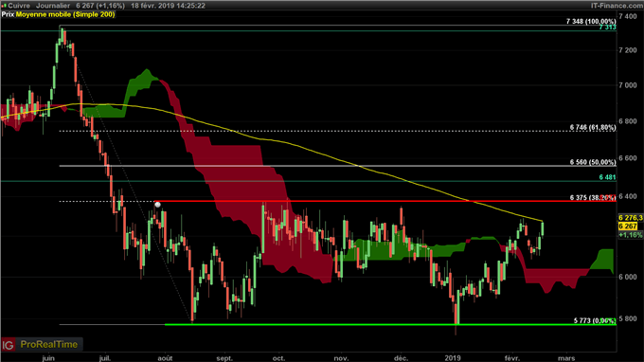Select the Journalier timeframe label
The height and width of the screenshot is (362, 644).
53,6
